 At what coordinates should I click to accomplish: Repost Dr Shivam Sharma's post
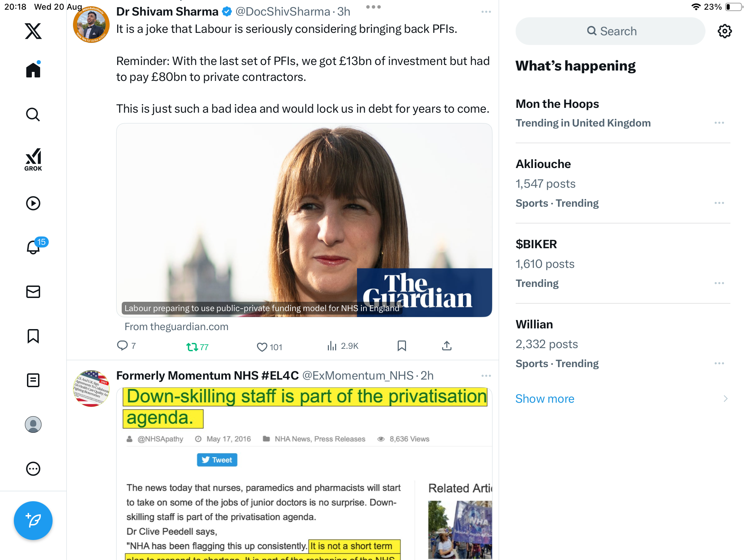(197, 347)
